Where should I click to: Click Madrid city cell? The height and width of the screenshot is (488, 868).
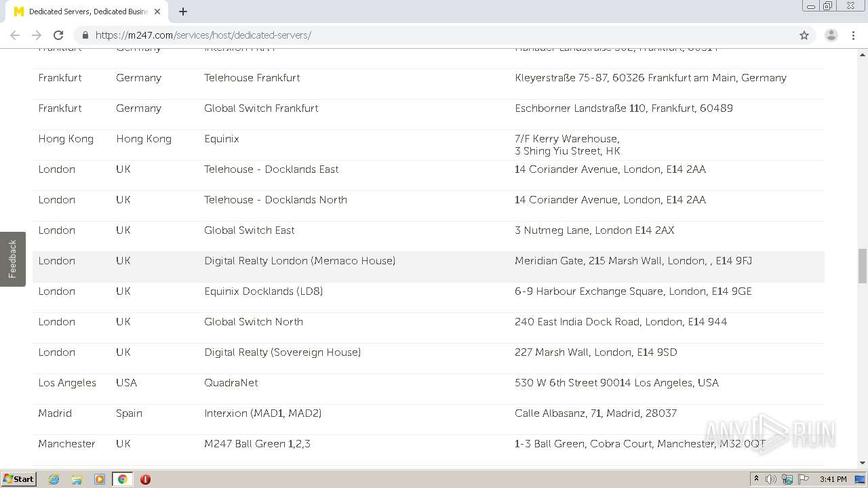click(55, 413)
